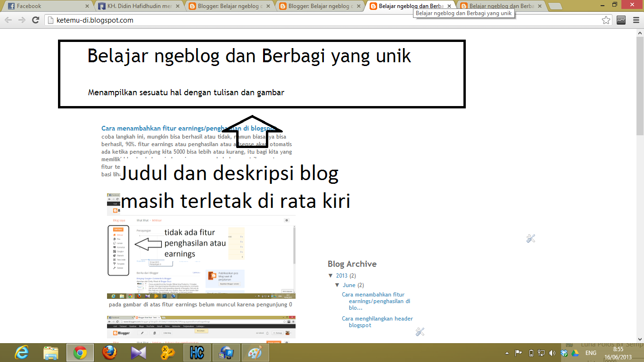
Task: Open the volume speaker tray icon
Action: (553, 353)
